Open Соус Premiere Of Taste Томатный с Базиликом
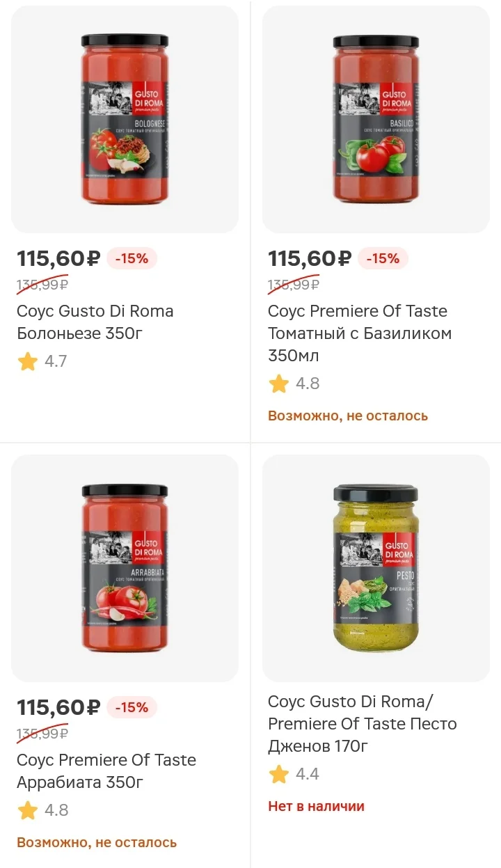 360,333
